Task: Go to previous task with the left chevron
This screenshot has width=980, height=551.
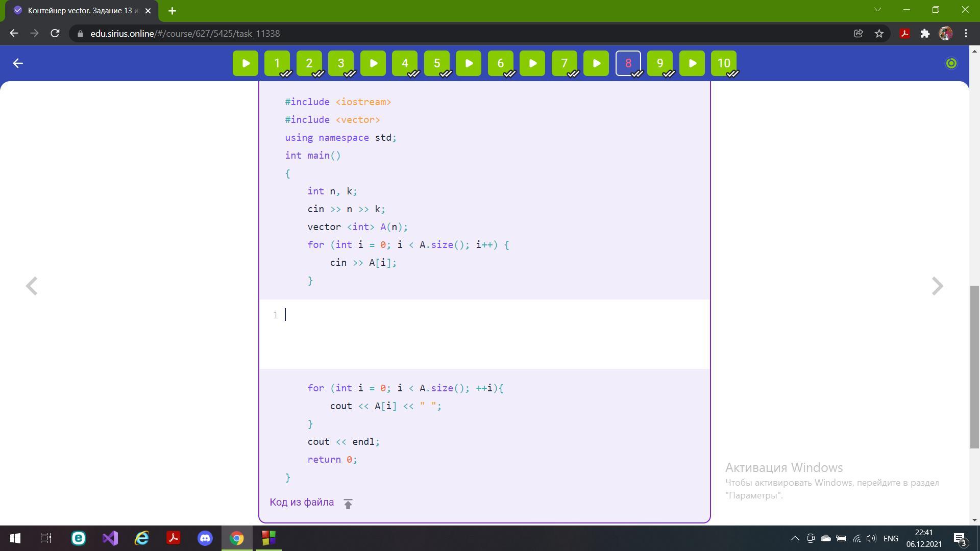Action: point(32,286)
